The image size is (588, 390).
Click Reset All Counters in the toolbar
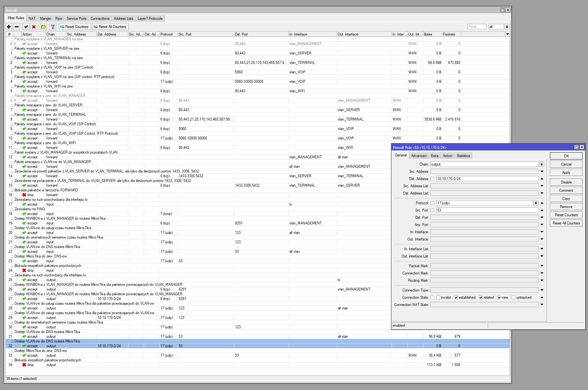tap(110, 27)
